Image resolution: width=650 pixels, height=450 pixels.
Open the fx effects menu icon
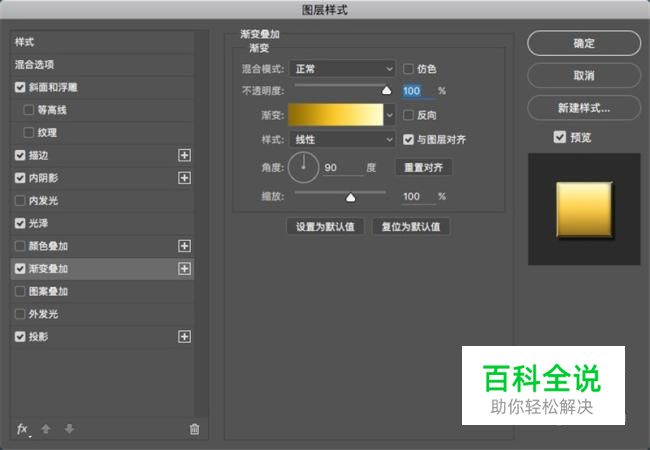click(22, 429)
